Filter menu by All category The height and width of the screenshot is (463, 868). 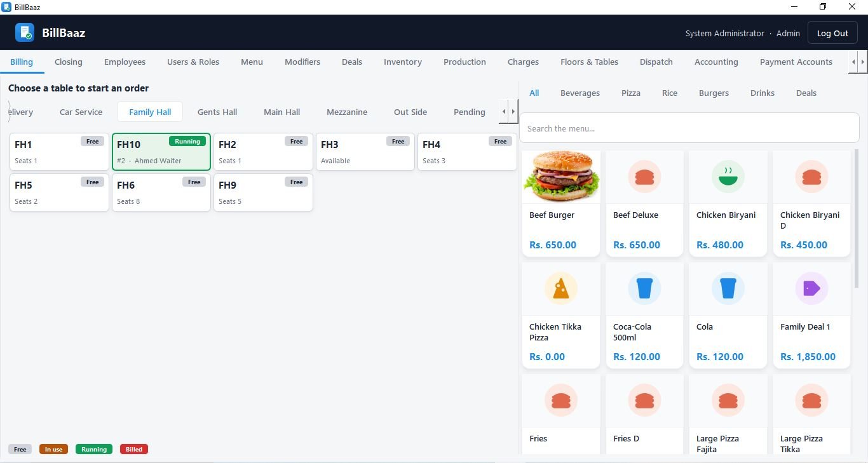[x=534, y=93]
